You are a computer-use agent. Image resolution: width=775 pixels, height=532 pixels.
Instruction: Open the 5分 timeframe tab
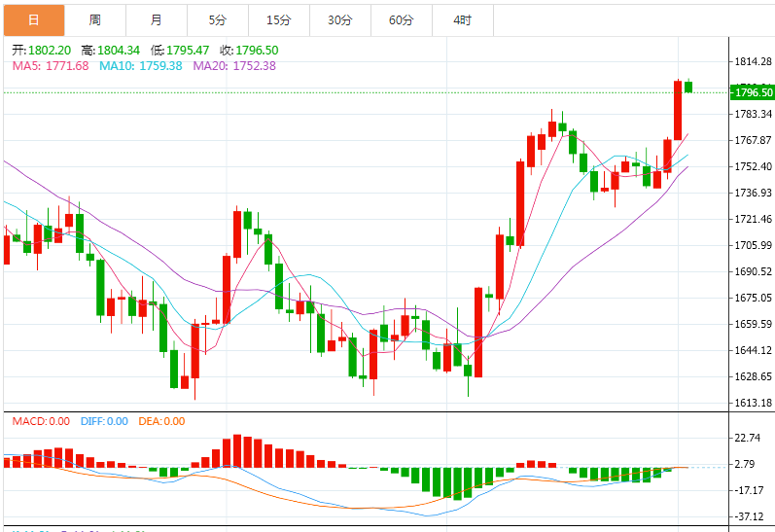coord(218,20)
